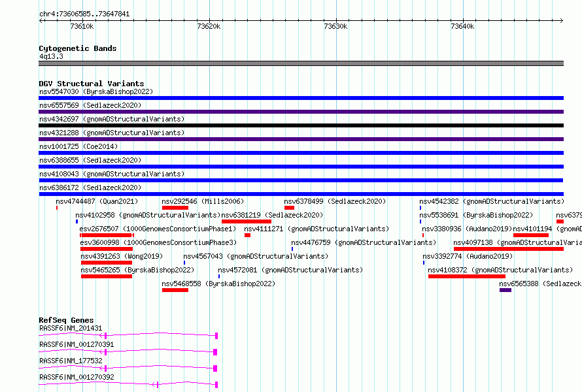Open the nsv5538691 (ByrskaBishop2022) label
Image resolution: width=582 pixels, height=392 pixels.
pos(476,215)
